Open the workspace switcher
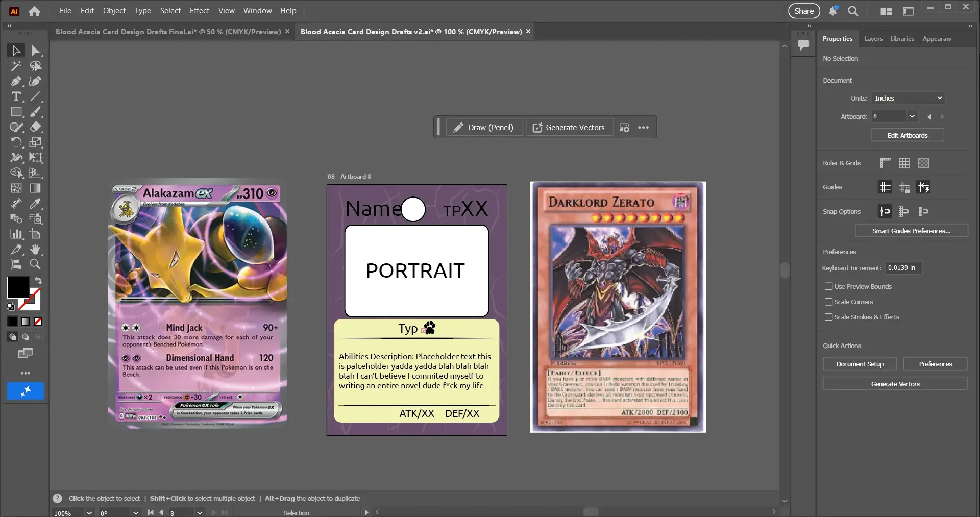This screenshot has width=980, height=517. tap(909, 11)
